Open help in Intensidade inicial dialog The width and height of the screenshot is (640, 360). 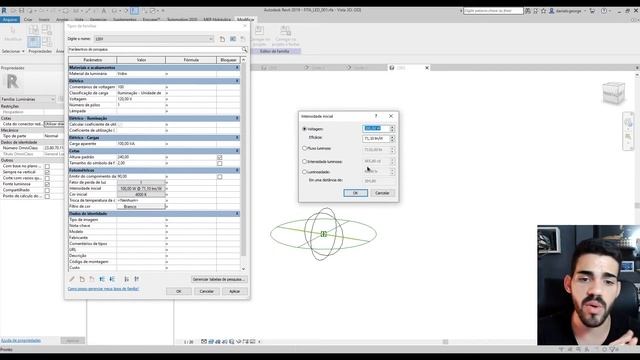pyautogui.click(x=376, y=116)
